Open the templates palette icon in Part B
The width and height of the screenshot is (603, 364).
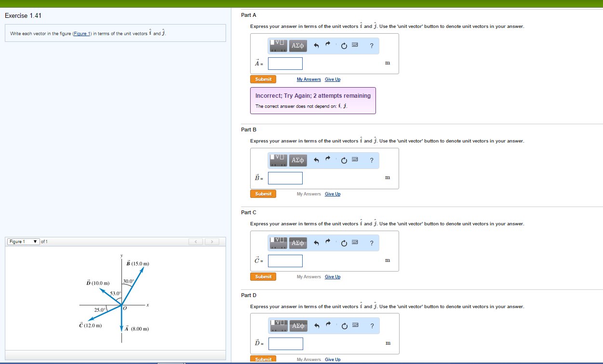[x=277, y=160]
